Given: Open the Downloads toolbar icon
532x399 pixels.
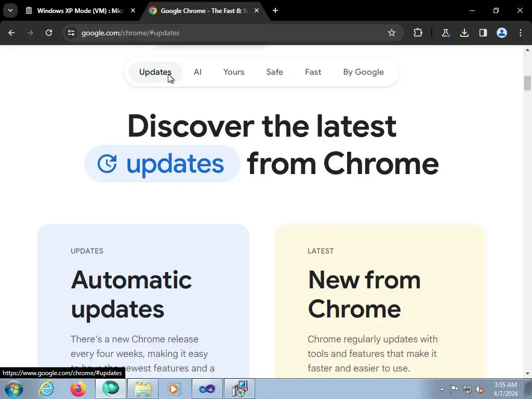Looking at the screenshot, I should [464, 33].
